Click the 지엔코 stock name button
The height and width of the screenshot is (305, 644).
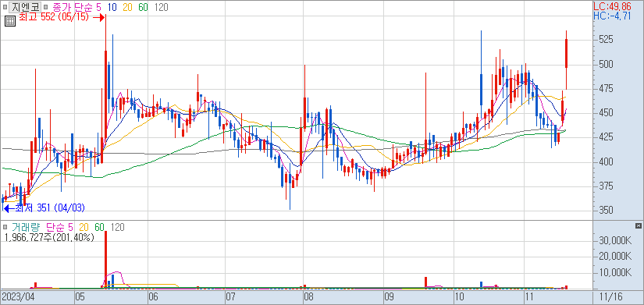24,7
